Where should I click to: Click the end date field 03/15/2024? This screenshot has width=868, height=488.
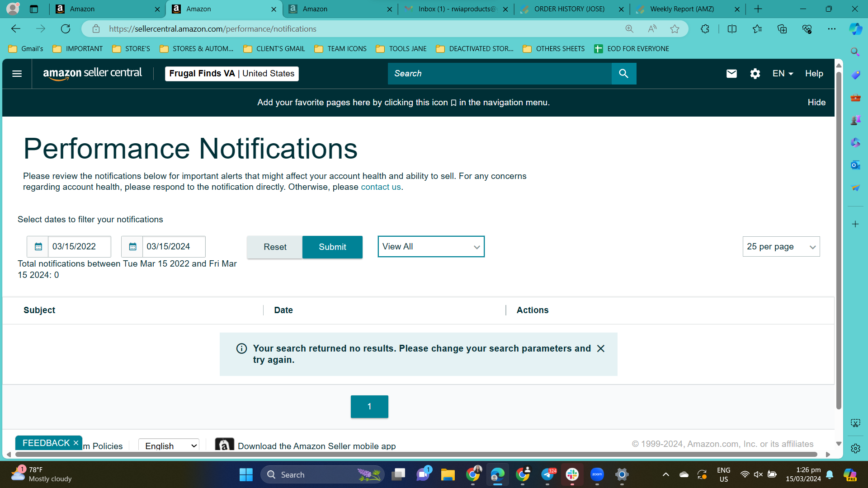tap(174, 247)
